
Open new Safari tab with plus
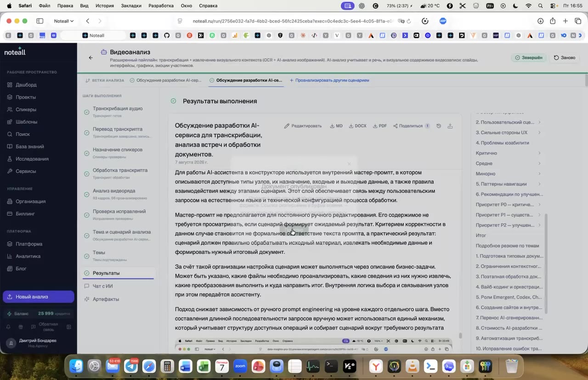tap(565, 21)
